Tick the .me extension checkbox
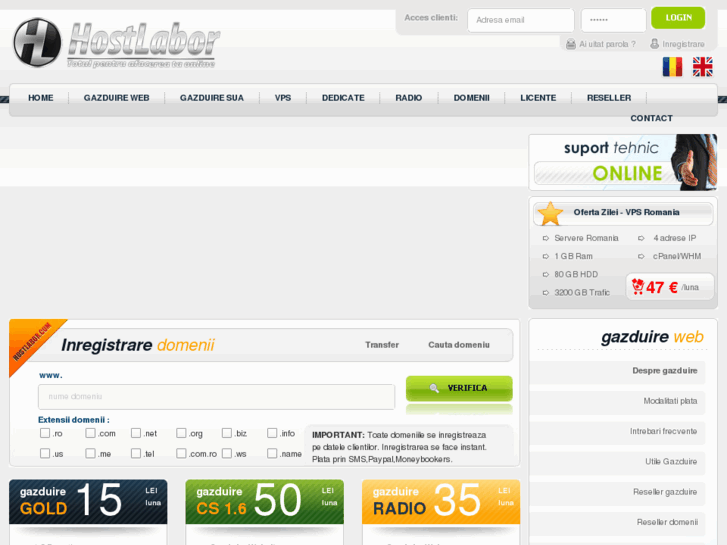The width and height of the screenshot is (727, 545). 90,453
